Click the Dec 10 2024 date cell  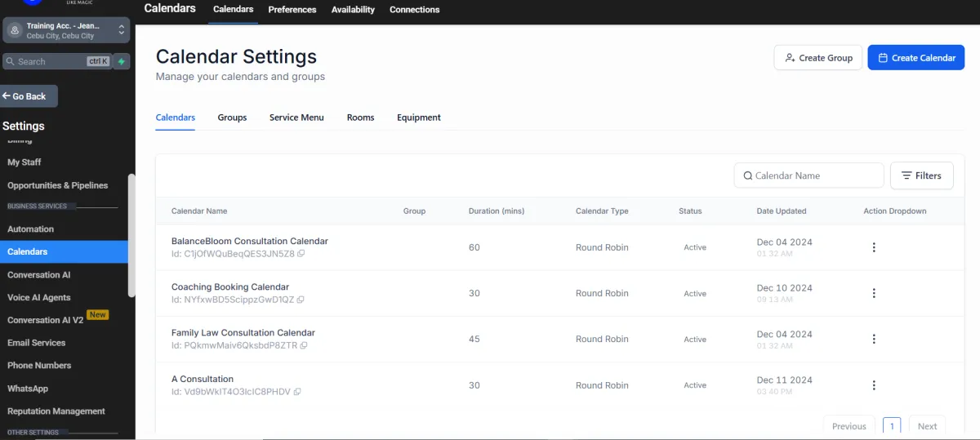pos(785,288)
